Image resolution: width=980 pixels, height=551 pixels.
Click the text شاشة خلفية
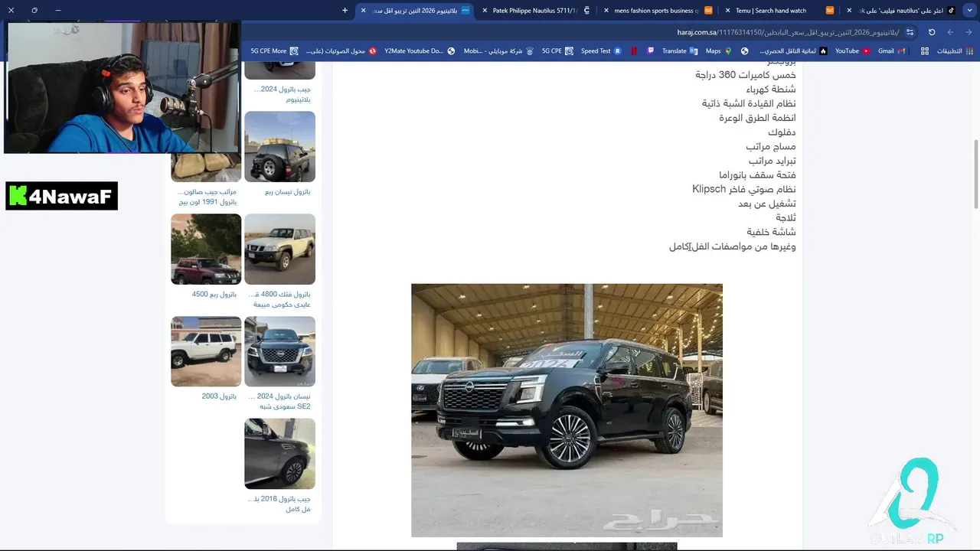(771, 232)
